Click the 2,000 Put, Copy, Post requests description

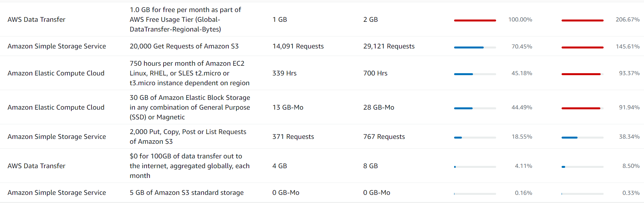[188, 137]
